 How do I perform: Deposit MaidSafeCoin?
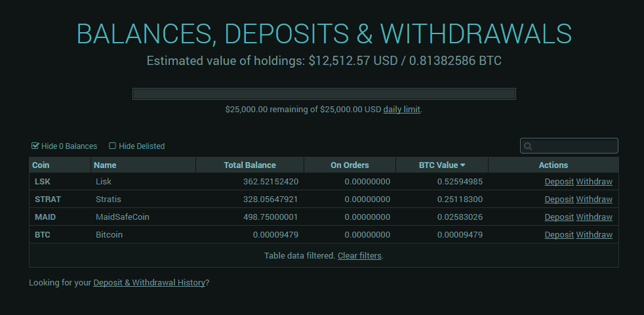tap(559, 217)
